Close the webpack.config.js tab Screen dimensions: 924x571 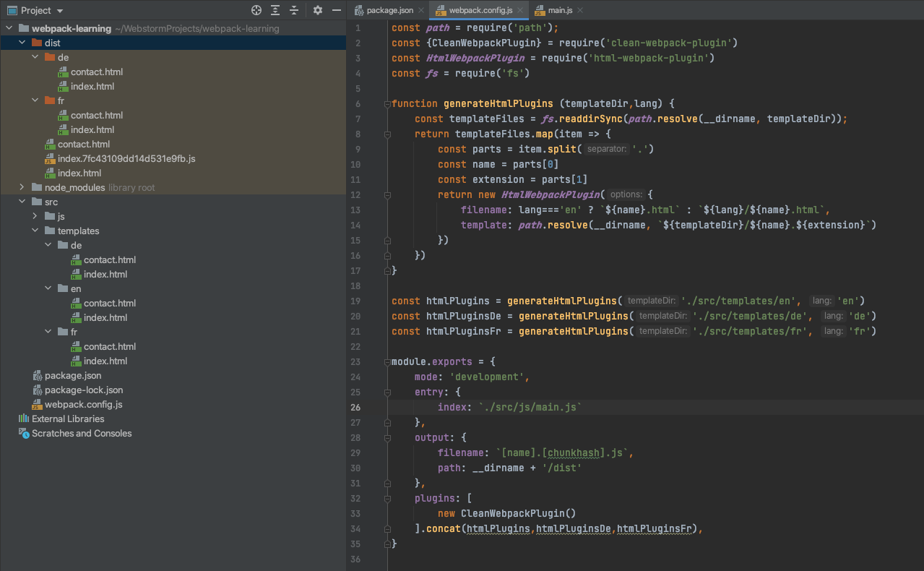point(520,10)
